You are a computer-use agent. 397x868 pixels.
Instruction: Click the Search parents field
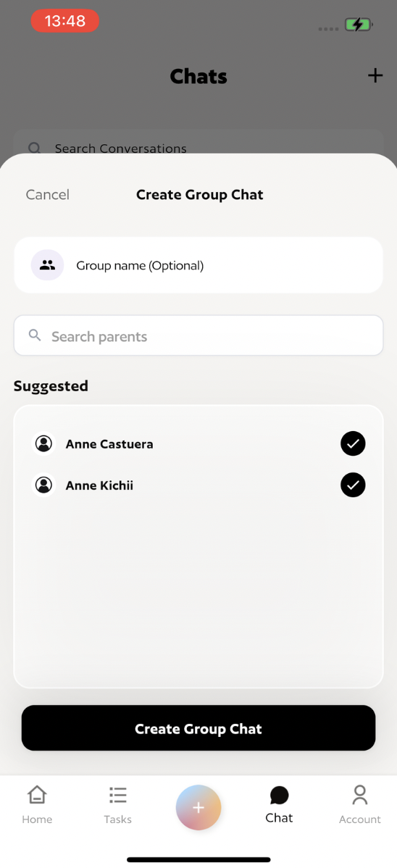tap(198, 335)
